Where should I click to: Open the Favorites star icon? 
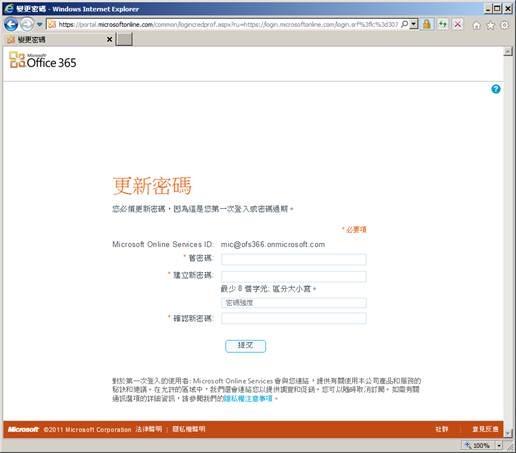(491, 25)
